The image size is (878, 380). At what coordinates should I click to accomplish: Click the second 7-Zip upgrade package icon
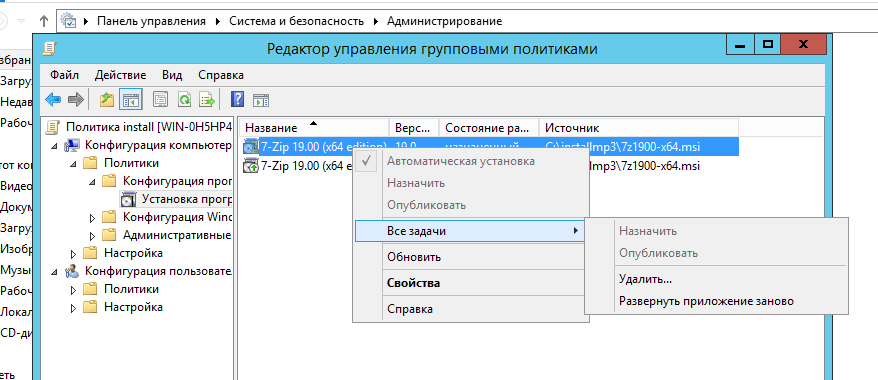click(250, 166)
